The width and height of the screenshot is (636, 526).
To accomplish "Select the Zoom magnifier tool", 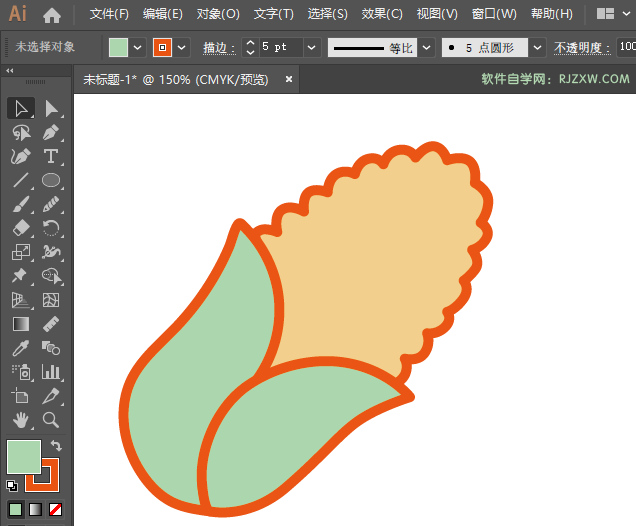I will 51,420.
